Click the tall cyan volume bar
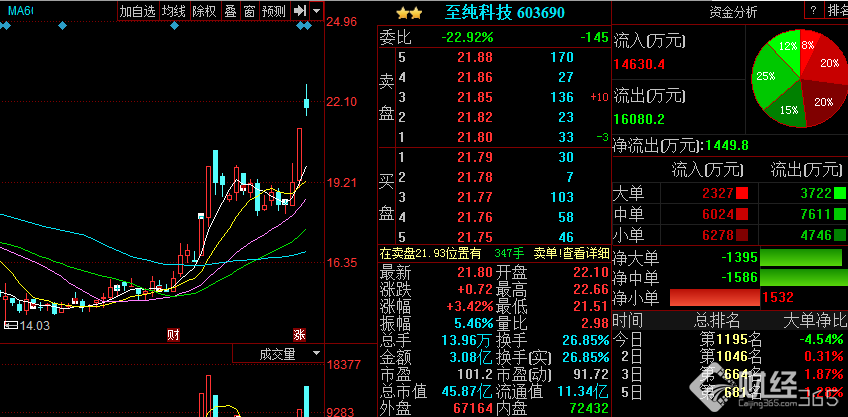848x417 pixels. click(x=307, y=401)
